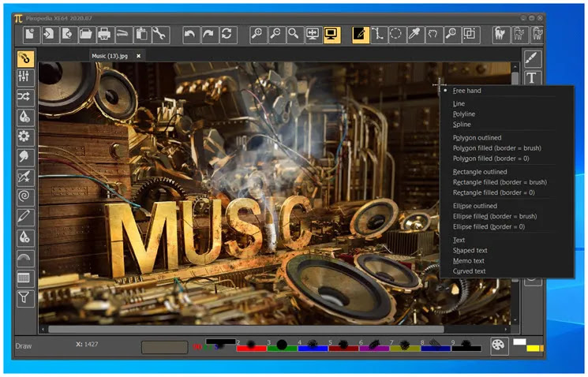
Task: Toggle the highlighted full-screen monitor icon
Action: [331, 35]
